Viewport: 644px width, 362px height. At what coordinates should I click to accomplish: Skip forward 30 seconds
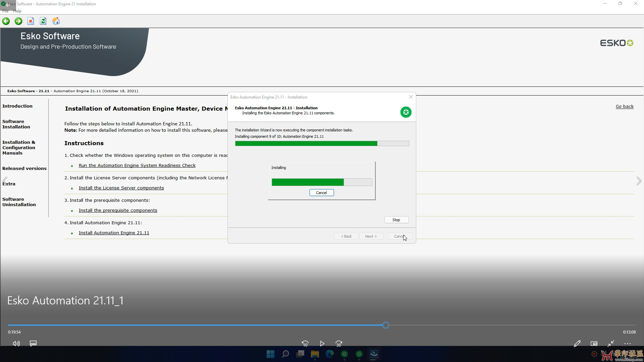click(339, 344)
